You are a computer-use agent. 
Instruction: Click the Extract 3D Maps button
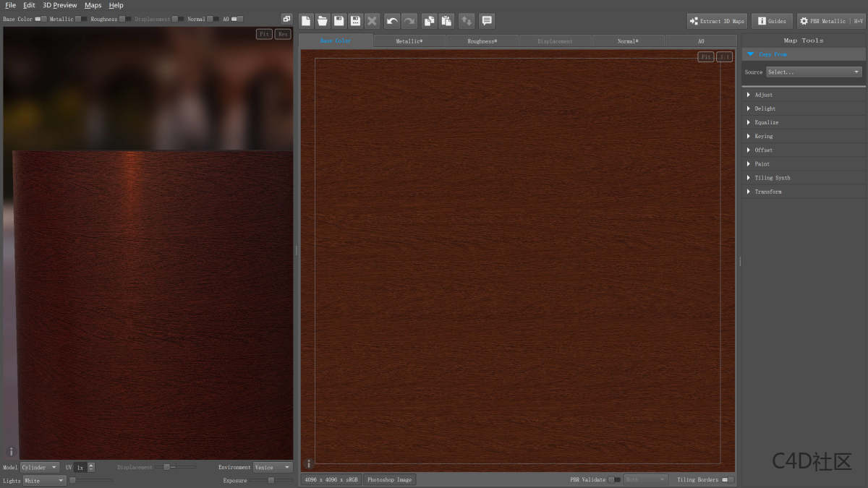click(717, 21)
